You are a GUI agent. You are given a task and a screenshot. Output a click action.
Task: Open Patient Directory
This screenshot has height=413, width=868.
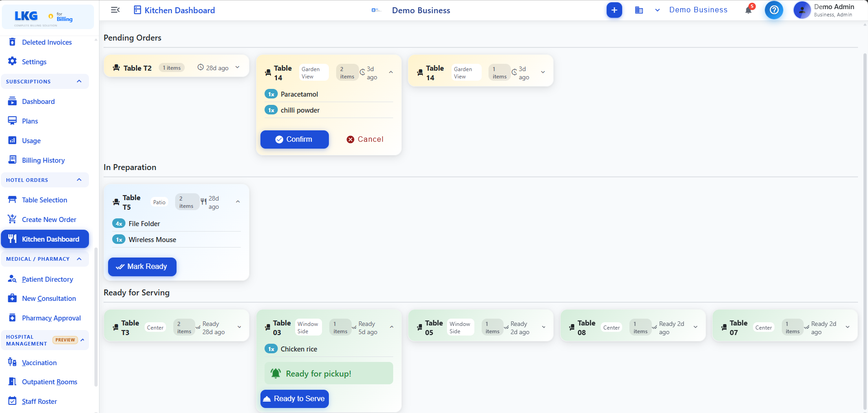coord(47,279)
